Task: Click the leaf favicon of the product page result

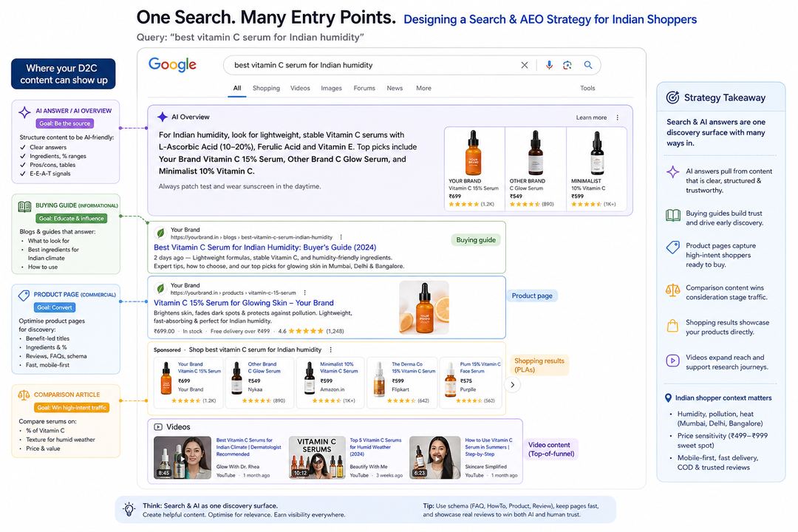Action: point(160,289)
